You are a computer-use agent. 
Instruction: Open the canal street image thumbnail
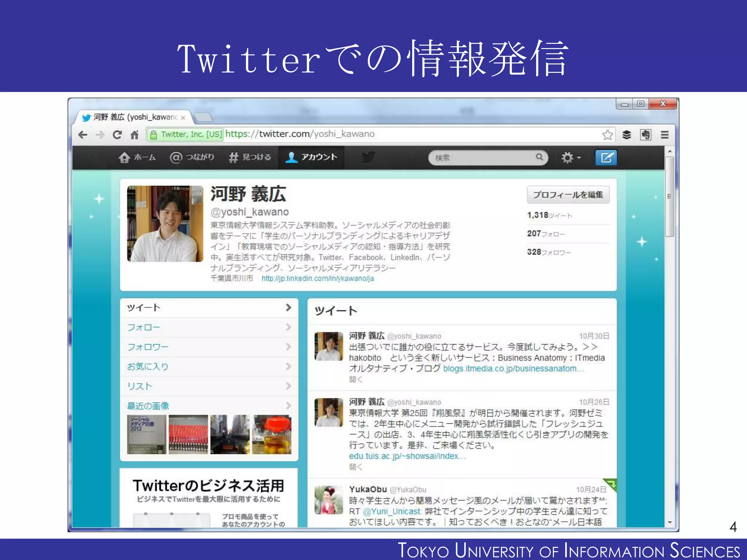click(x=230, y=434)
